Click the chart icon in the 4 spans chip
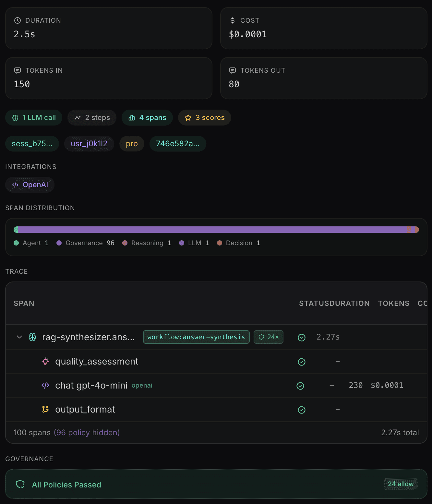 click(132, 118)
